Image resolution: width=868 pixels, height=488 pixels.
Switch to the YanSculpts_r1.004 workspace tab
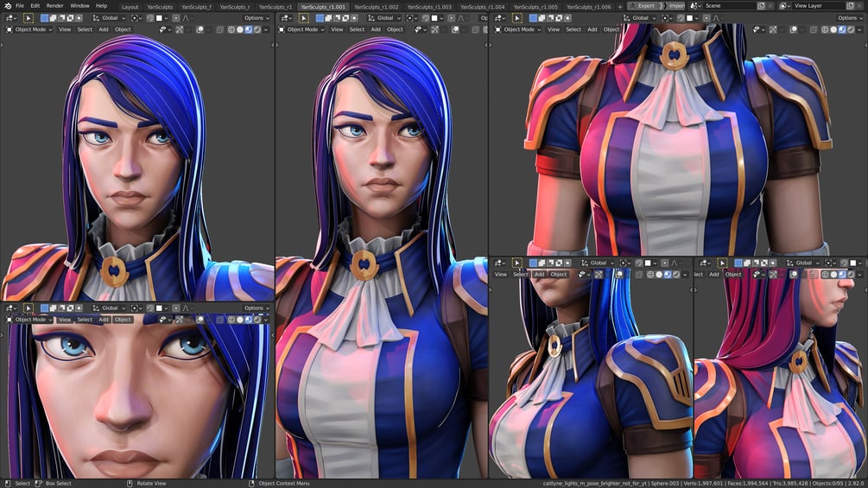pyautogui.click(x=482, y=7)
